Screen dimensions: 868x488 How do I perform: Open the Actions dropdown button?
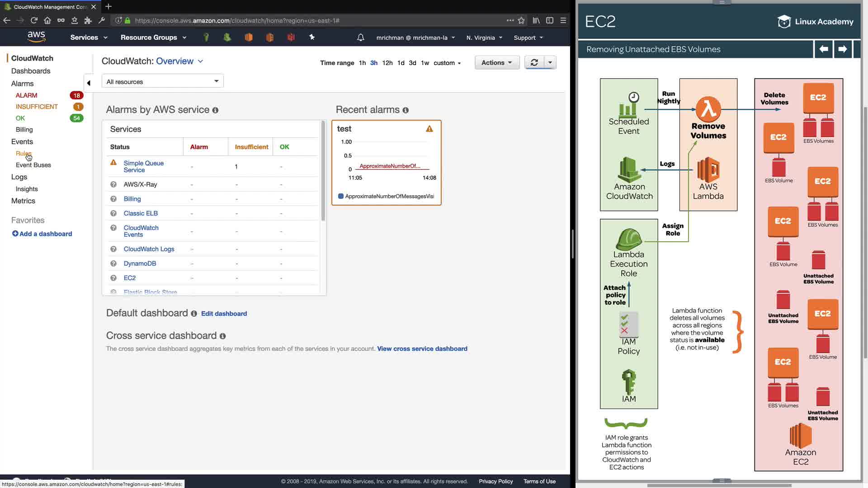(x=496, y=62)
